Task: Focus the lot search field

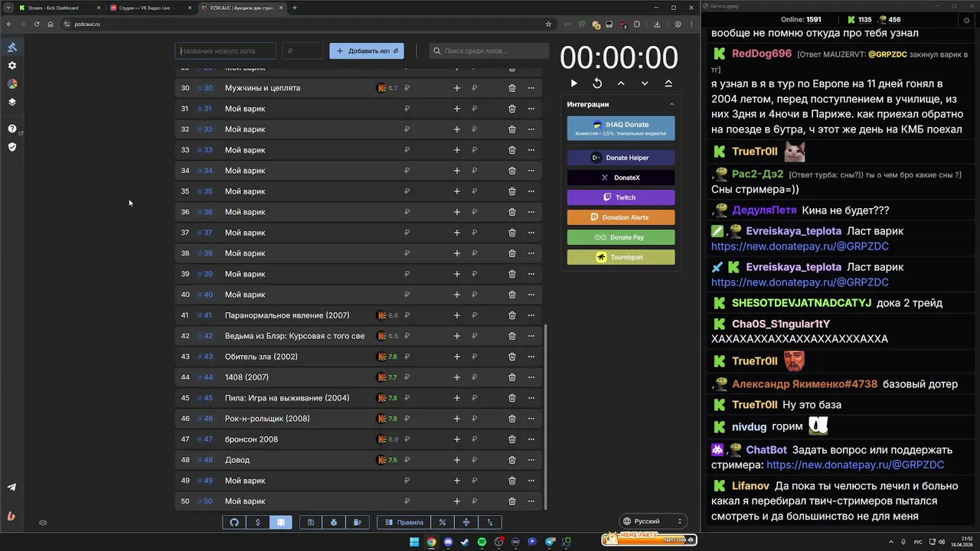Action: point(489,51)
